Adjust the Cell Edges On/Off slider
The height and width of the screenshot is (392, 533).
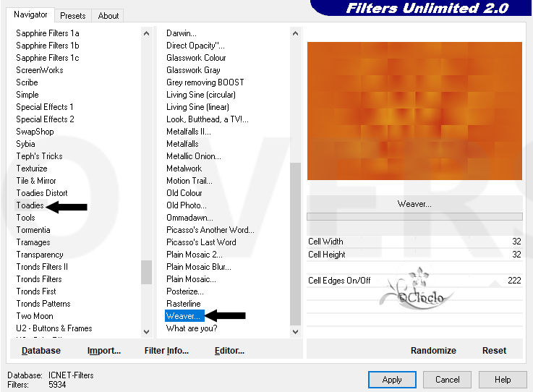coord(414,281)
